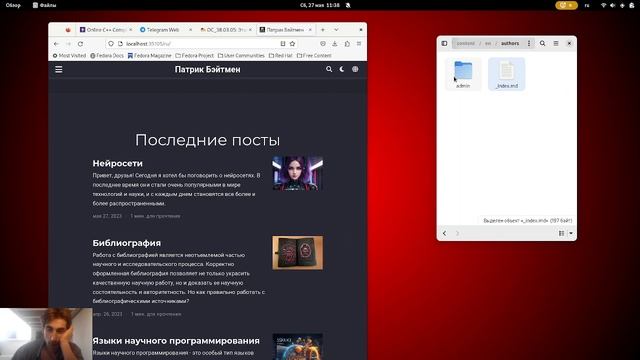Expand view options dropdown in Files
The height and width of the screenshot is (360, 640).
(x=571, y=233)
